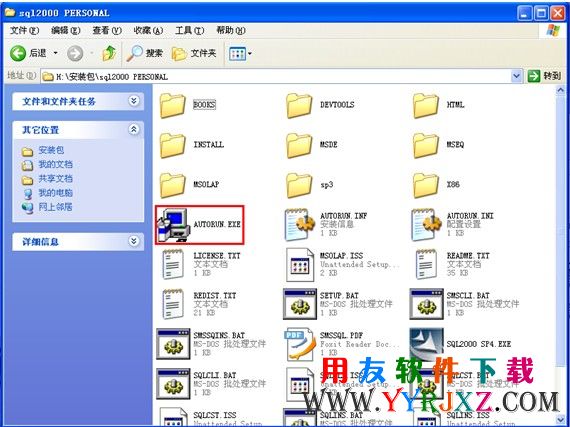
Task: Open the BOOKS folder
Action: tap(187, 105)
